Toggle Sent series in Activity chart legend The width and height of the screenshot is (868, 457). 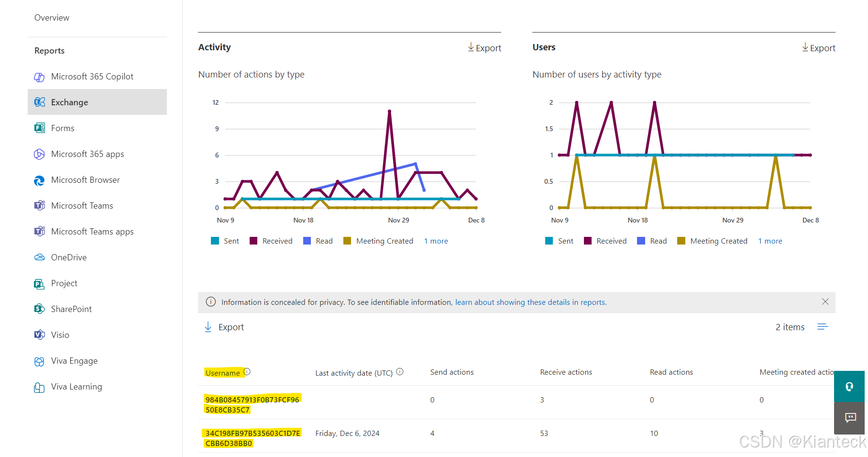coord(225,241)
